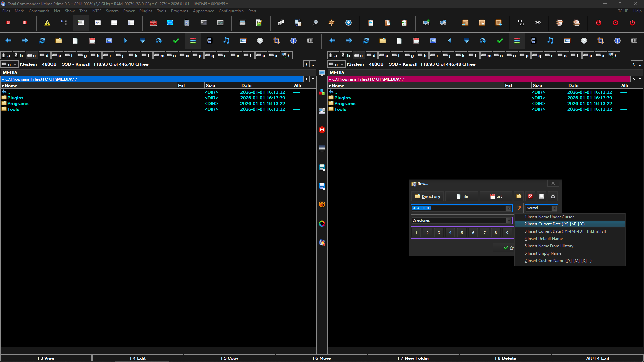Open the Configuration menu
Screen dimensions: 644x362
click(x=231, y=11)
